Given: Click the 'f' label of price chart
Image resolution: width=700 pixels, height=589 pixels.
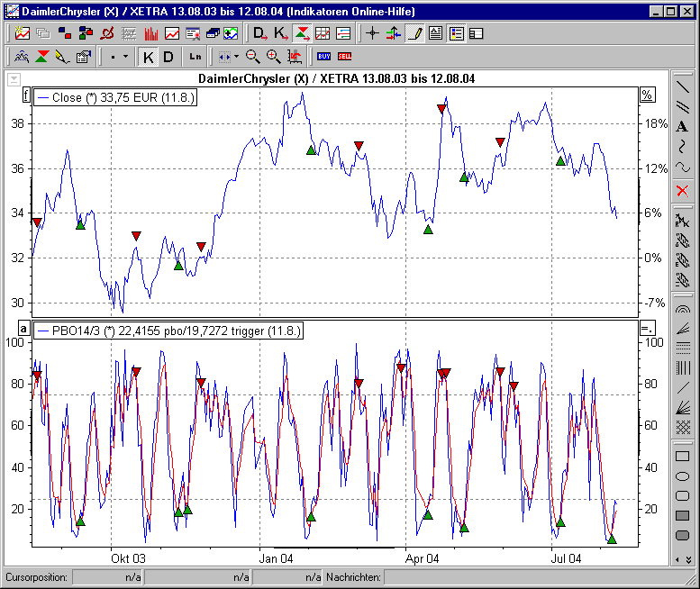Looking at the screenshot, I should click(x=25, y=95).
